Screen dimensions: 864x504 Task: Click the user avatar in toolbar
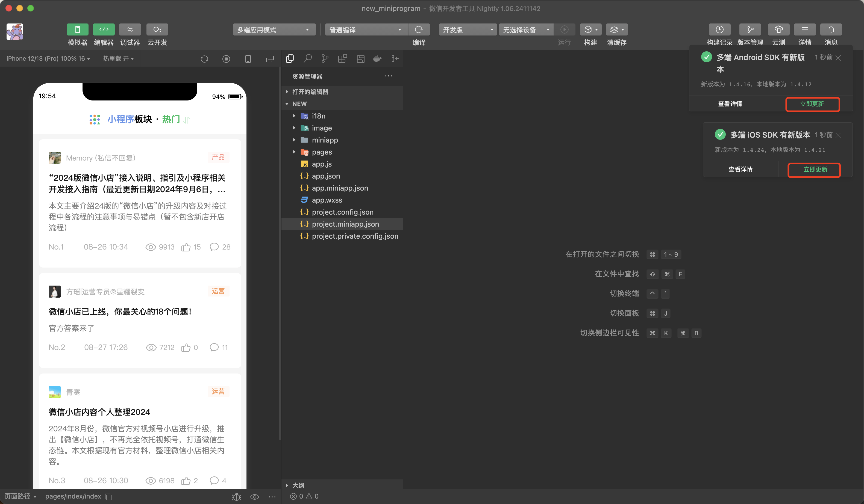(x=15, y=31)
